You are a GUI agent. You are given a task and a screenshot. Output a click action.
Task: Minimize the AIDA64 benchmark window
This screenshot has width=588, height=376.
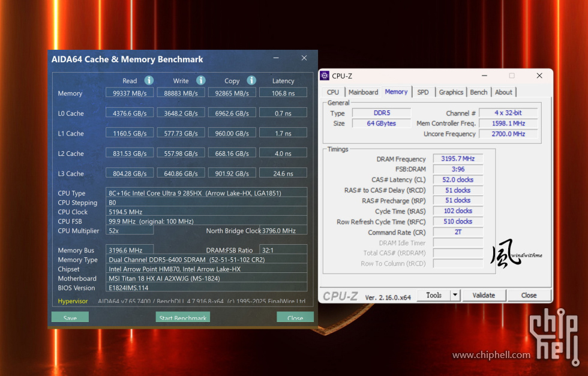pyautogui.click(x=276, y=58)
